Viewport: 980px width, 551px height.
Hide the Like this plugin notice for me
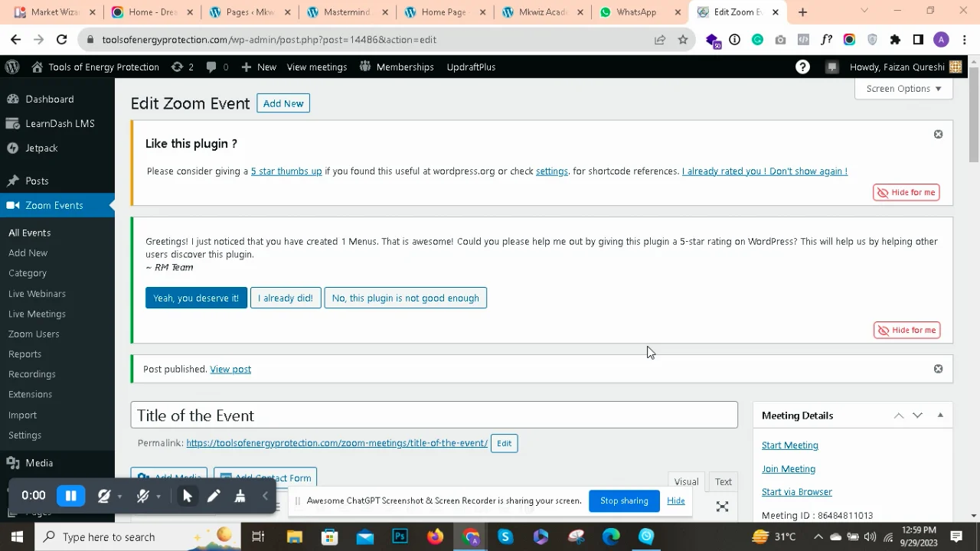[x=906, y=192]
